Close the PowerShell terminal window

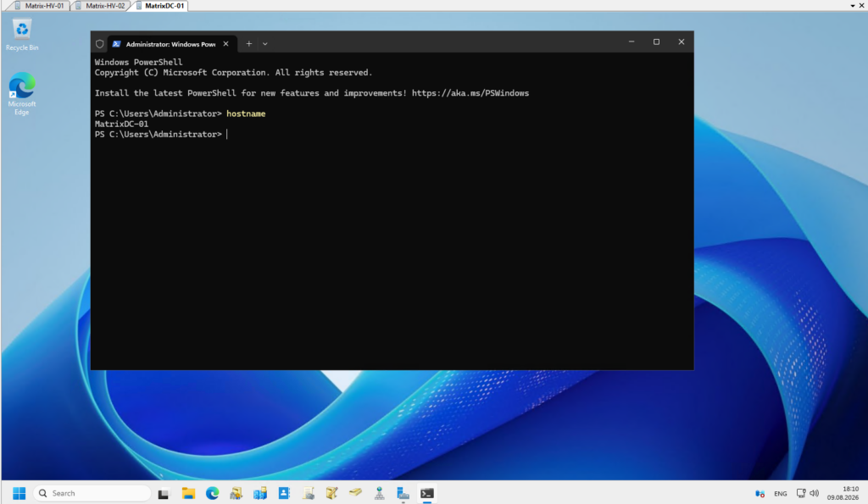(x=682, y=42)
